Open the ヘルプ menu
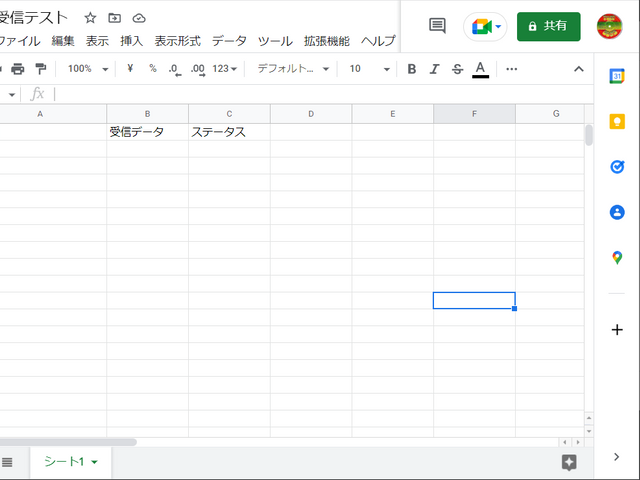Screen dimensions: 640x480 [x=378, y=41]
